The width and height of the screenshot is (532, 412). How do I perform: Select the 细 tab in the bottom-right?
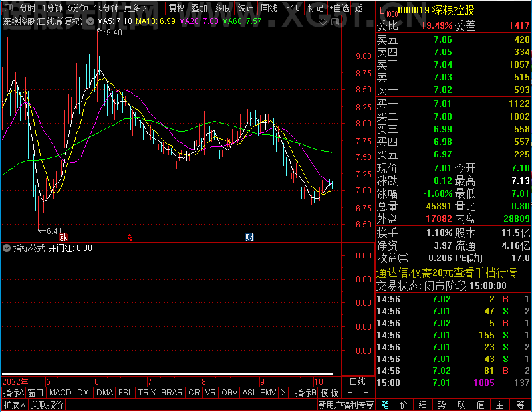(x=422, y=405)
